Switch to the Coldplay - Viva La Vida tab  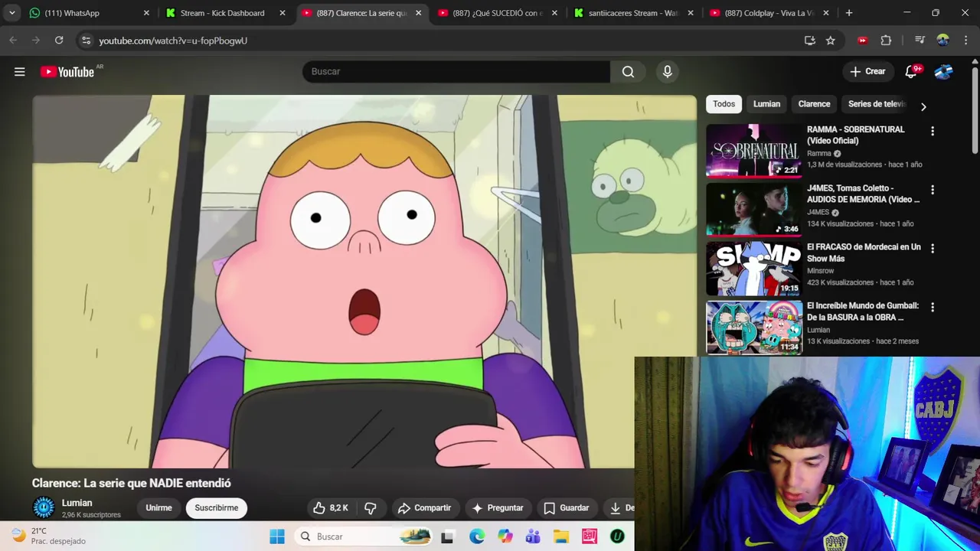coord(768,13)
